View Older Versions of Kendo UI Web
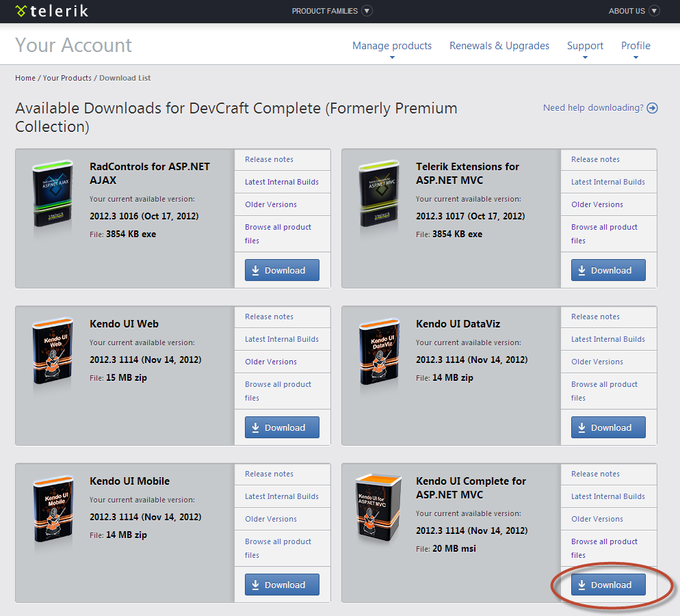The width and height of the screenshot is (680, 616). click(x=271, y=362)
